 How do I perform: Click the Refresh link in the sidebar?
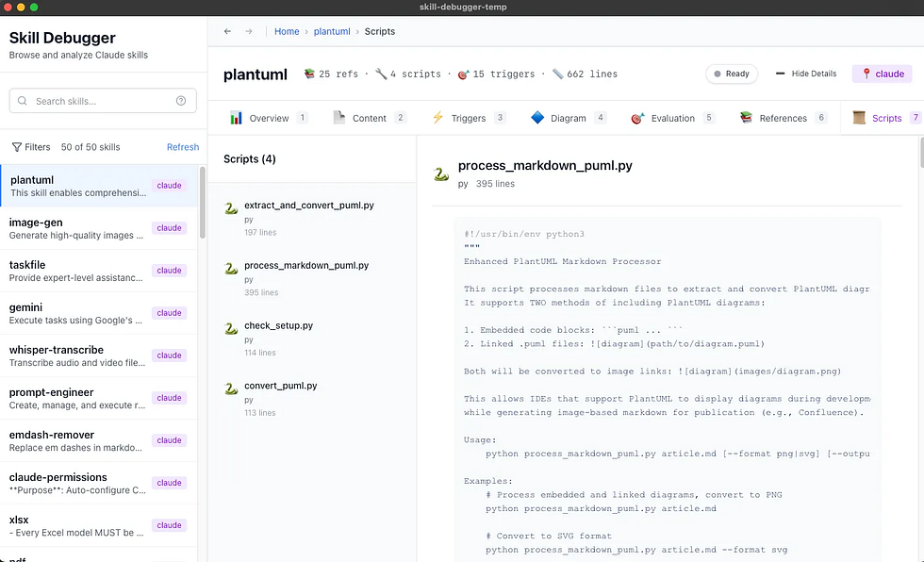182,146
